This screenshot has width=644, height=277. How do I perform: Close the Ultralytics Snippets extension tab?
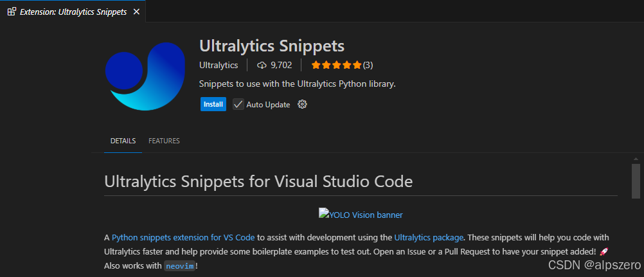click(x=136, y=12)
